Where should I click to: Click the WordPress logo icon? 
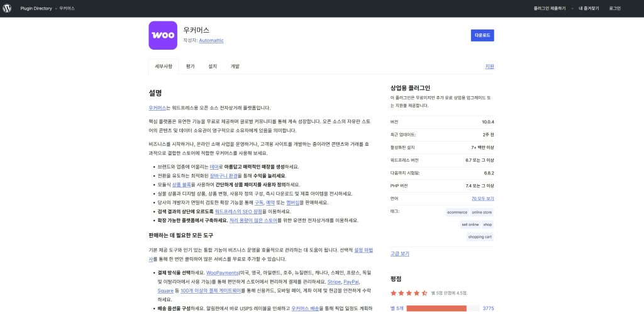click(x=7, y=8)
